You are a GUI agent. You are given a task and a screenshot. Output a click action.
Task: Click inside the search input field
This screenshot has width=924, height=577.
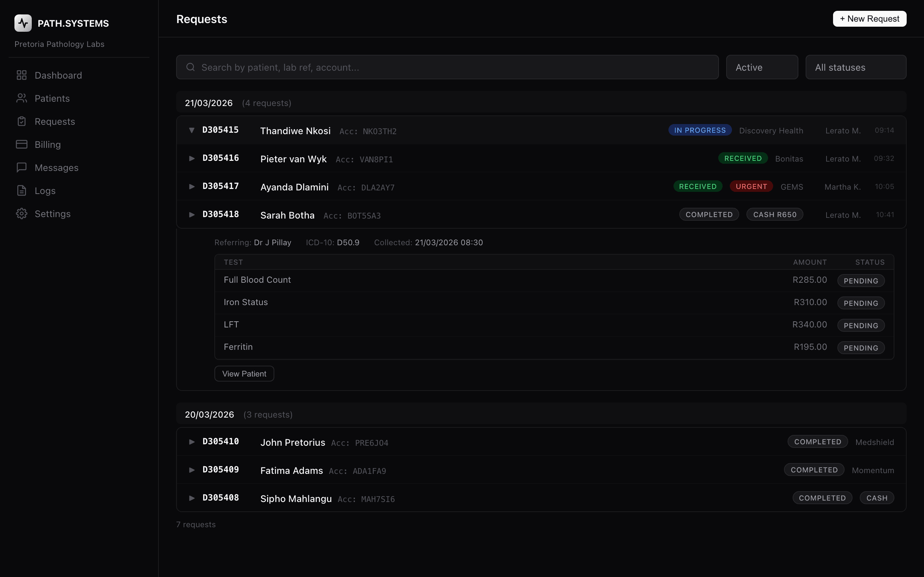coord(420,67)
